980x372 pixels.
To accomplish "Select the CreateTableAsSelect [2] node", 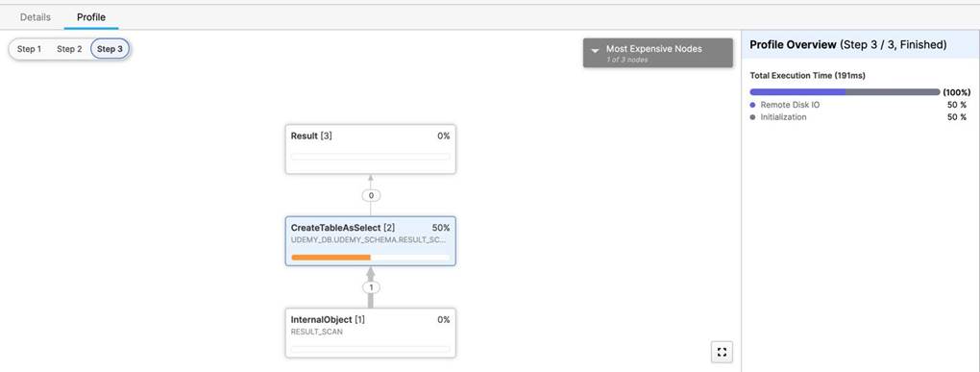I will 371,240.
